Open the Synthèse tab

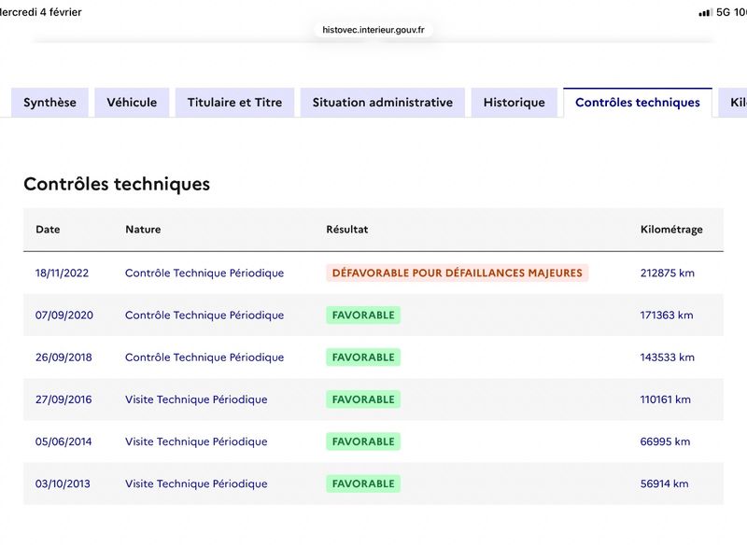(49, 103)
